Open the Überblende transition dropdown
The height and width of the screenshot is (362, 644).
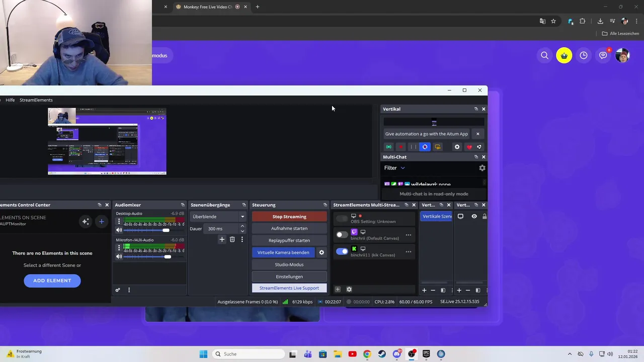[x=218, y=217]
